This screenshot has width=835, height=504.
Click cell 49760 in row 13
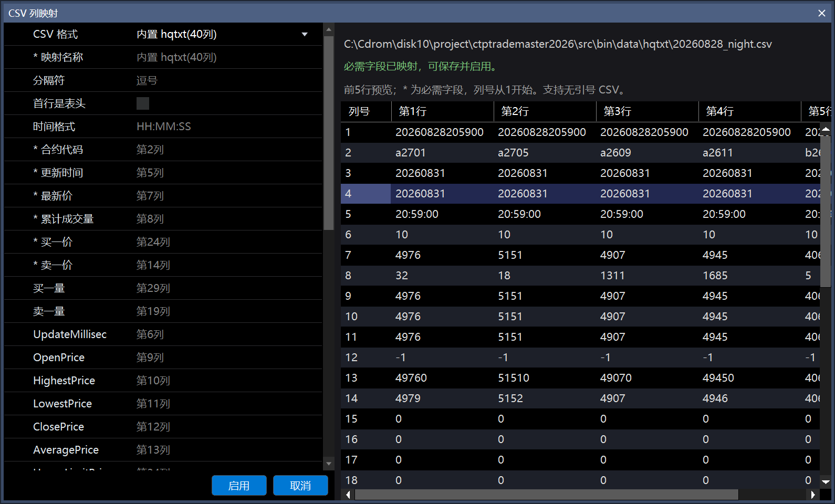click(x=411, y=378)
